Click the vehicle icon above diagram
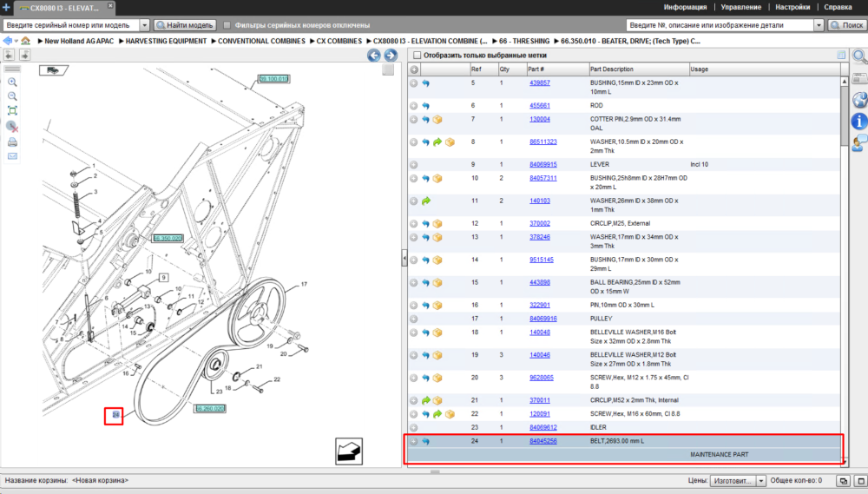The image size is (868, 494). coord(53,70)
